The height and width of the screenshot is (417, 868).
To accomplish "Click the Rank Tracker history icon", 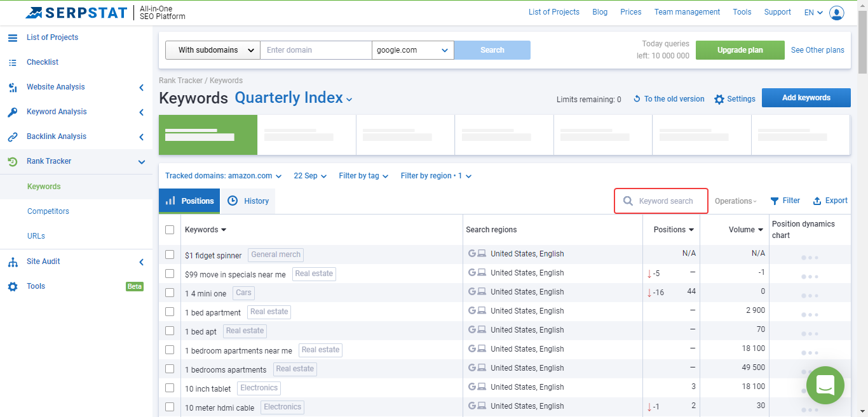I will pyautogui.click(x=13, y=161).
